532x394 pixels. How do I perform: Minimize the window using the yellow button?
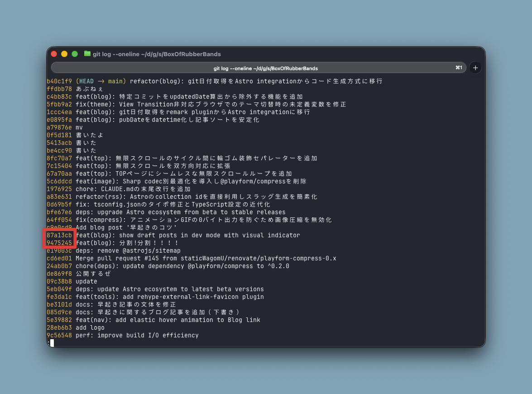pyautogui.click(x=64, y=54)
